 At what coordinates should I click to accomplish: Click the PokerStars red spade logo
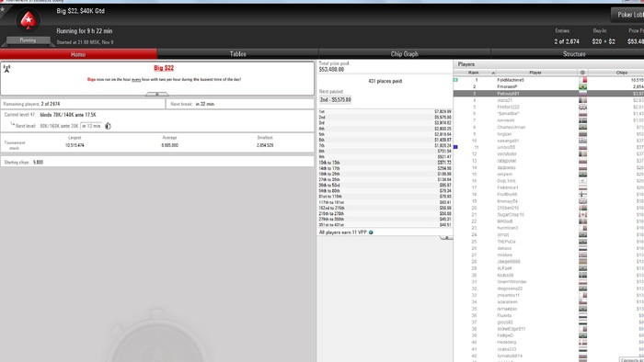(x=28, y=20)
